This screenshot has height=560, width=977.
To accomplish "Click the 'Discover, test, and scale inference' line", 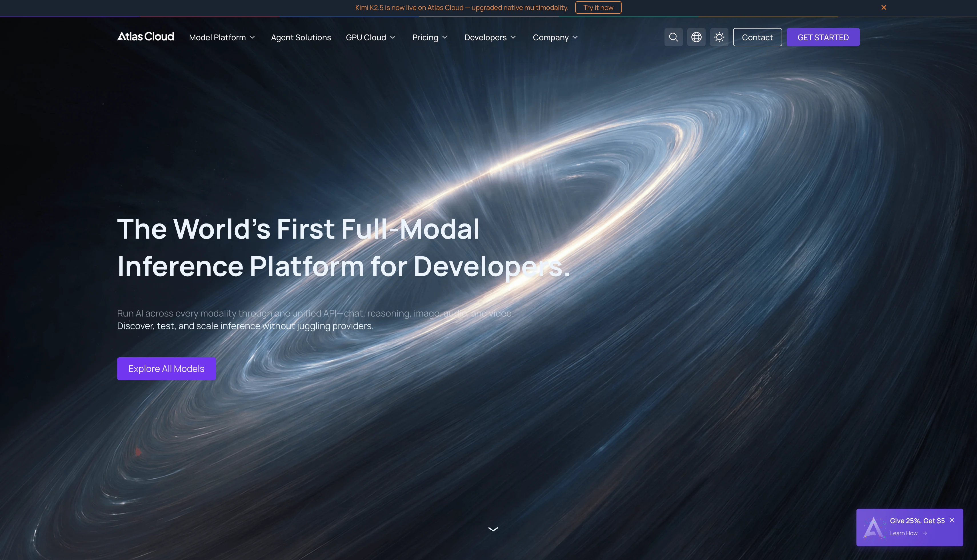I will pos(245,326).
